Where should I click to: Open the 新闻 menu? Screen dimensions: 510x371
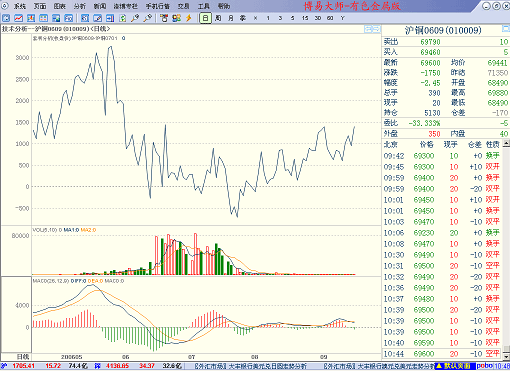tap(100, 6)
